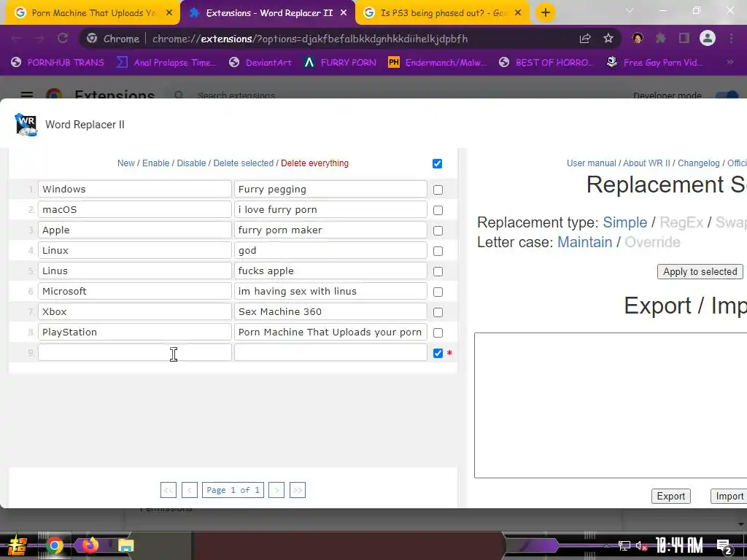Open the About WR II link
The width and height of the screenshot is (747, 560).
click(x=646, y=163)
